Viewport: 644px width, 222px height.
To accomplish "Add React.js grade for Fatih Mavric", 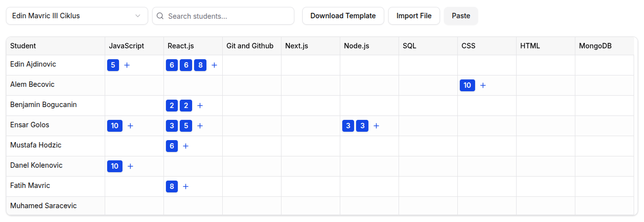I will [186, 186].
